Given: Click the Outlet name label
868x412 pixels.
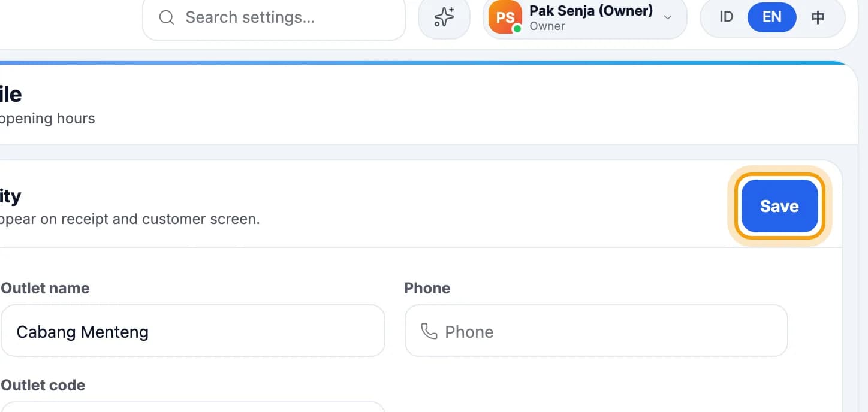Looking at the screenshot, I should [x=46, y=288].
